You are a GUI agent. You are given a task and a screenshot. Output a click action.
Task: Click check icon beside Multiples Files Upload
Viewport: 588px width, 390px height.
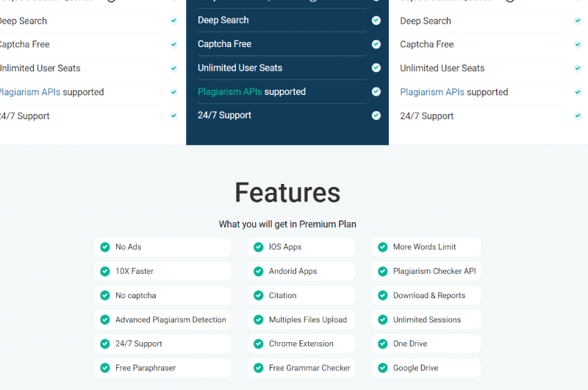(259, 320)
